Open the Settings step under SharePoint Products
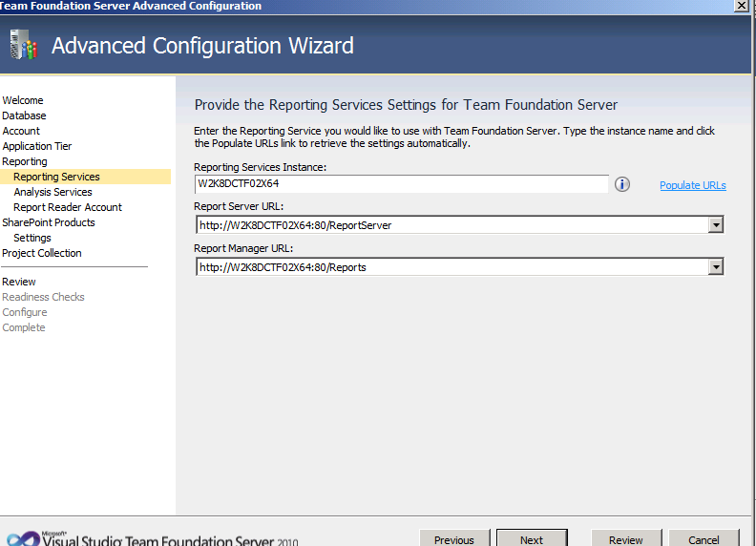The width and height of the screenshot is (756, 546). (32, 238)
